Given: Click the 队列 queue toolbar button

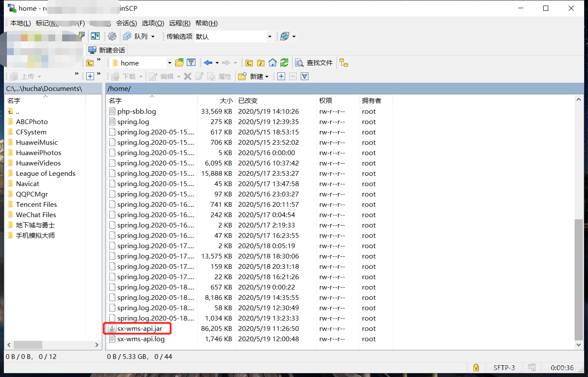Looking at the screenshot, I should click(x=135, y=37).
